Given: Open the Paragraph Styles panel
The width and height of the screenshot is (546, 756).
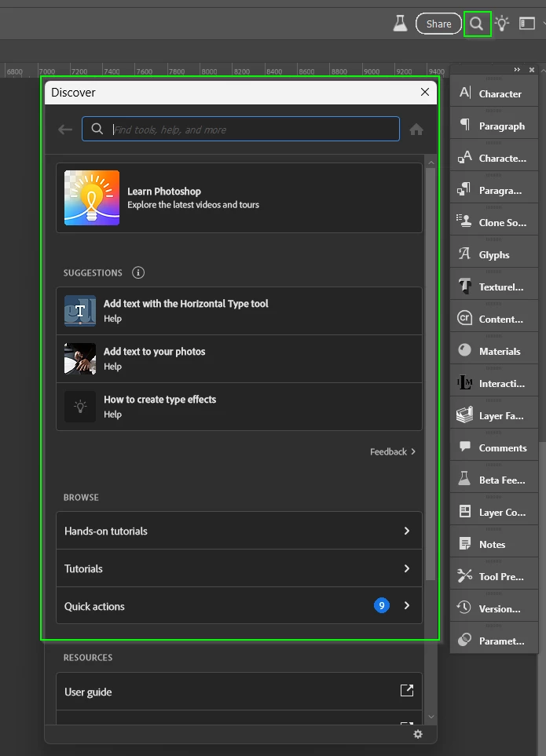Looking at the screenshot, I should point(494,191).
